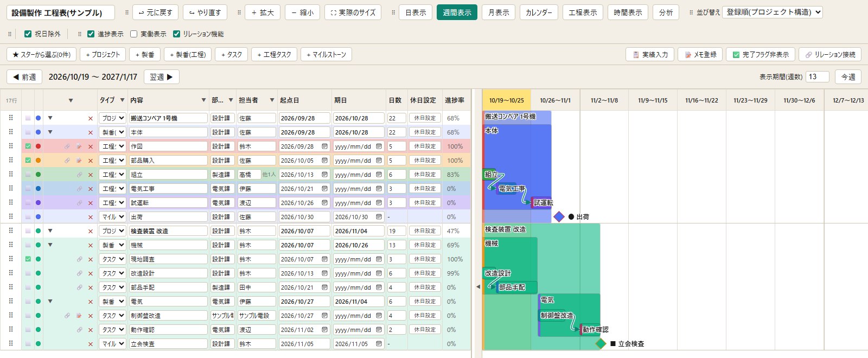Switch to 日表示 day view

pyautogui.click(x=416, y=12)
